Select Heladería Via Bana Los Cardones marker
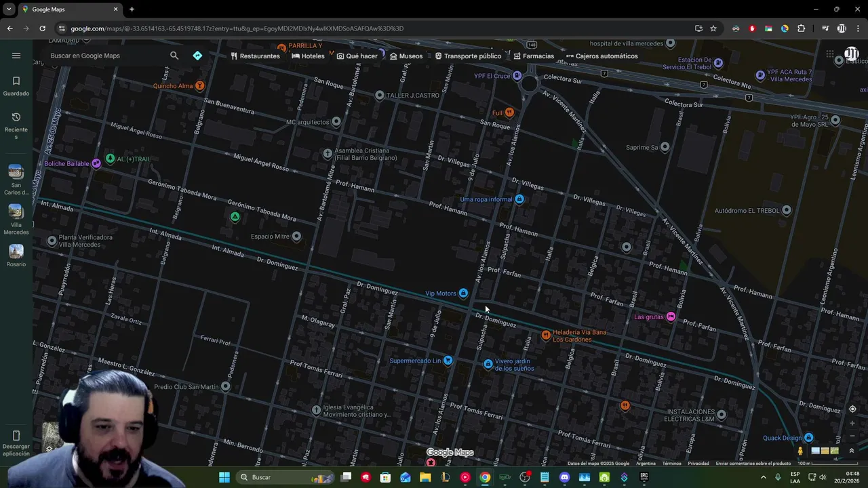868x488 pixels. tap(545, 335)
